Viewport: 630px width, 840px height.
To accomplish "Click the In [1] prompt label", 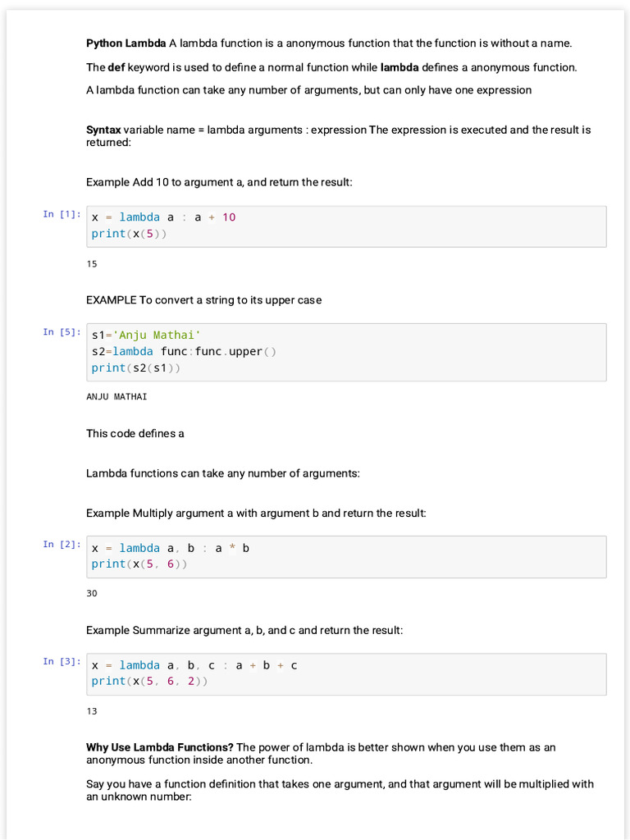I will 62,214.
